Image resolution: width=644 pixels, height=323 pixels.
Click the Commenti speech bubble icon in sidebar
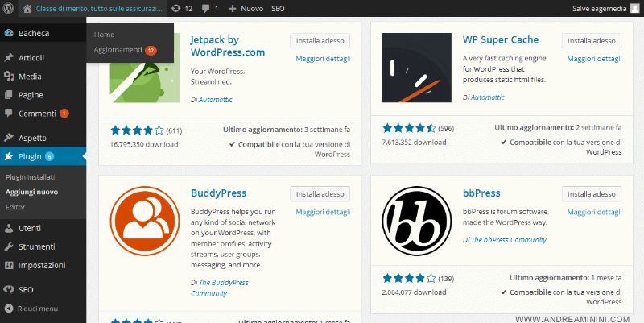tap(9, 113)
